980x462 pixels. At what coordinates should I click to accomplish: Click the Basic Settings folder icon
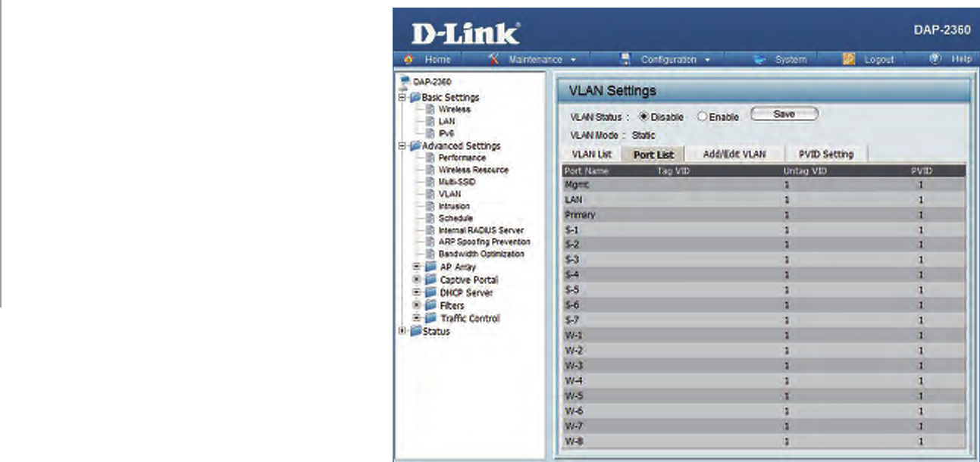[414, 97]
